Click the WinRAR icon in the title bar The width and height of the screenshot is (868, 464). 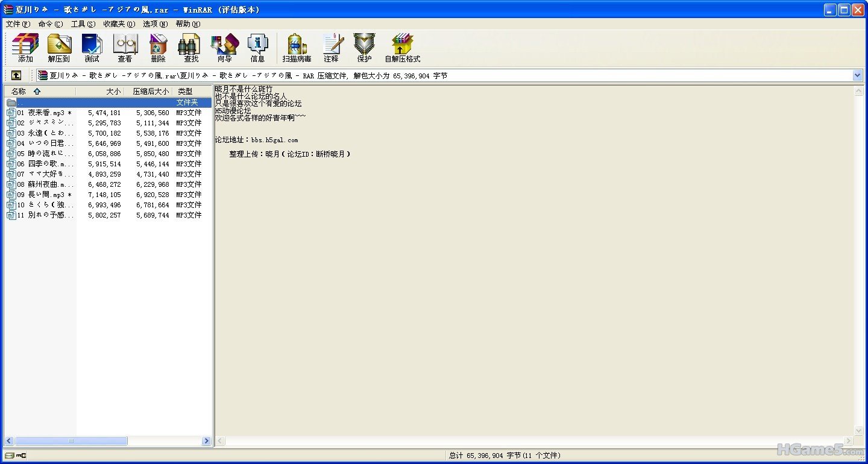8,10
